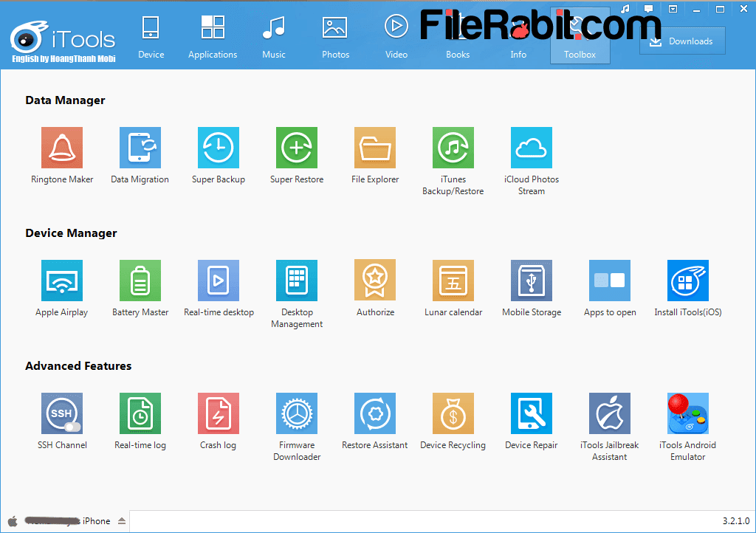Screen dimensions: 756x533
Task: Launch Firmware Downloader
Action: tap(297, 413)
